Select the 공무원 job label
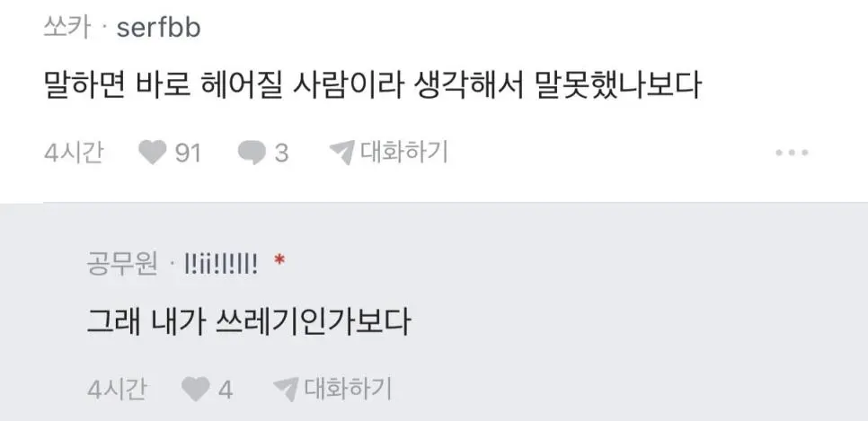The image size is (868, 421). point(122,266)
